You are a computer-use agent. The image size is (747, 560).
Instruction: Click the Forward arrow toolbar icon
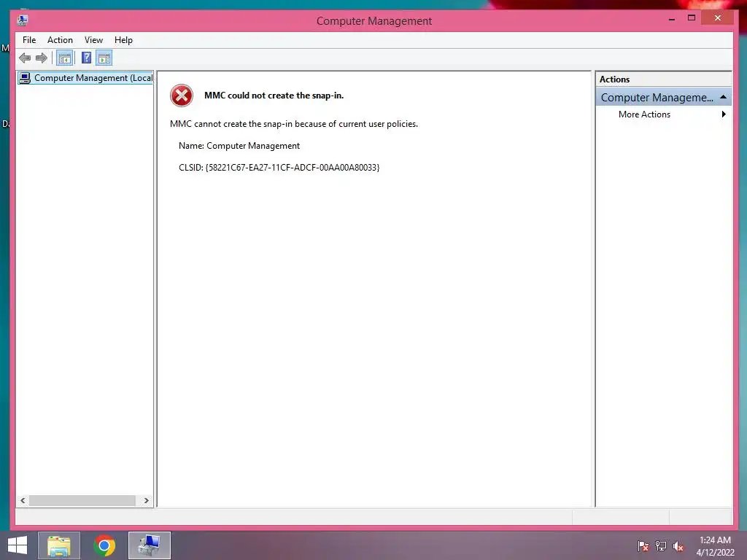pos(42,58)
